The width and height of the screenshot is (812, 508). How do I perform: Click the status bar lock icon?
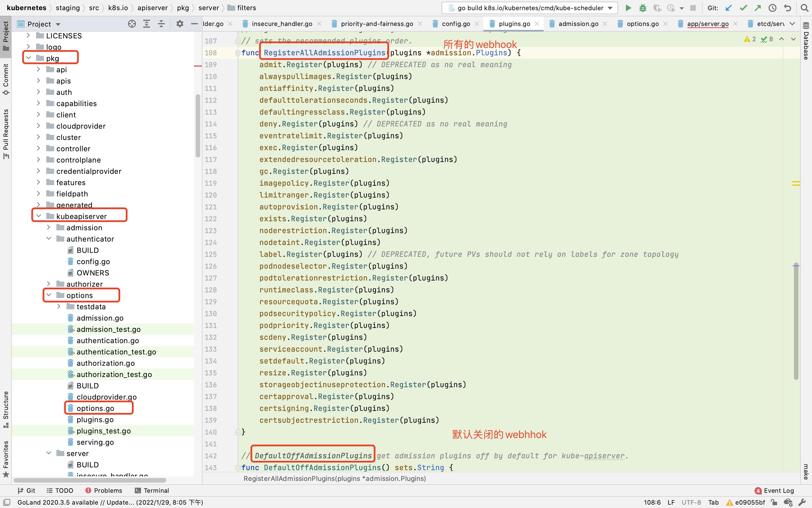pyautogui.click(x=774, y=502)
